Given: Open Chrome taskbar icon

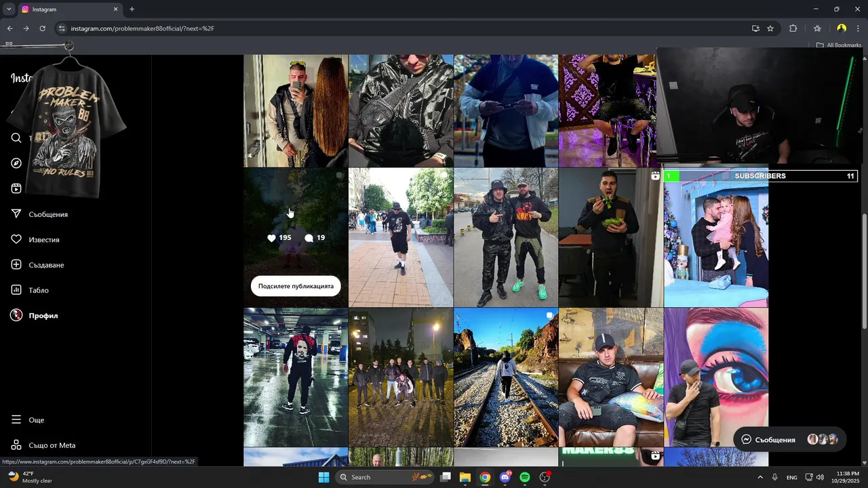Looking at the screenshot, I should (x=485, y=477).
